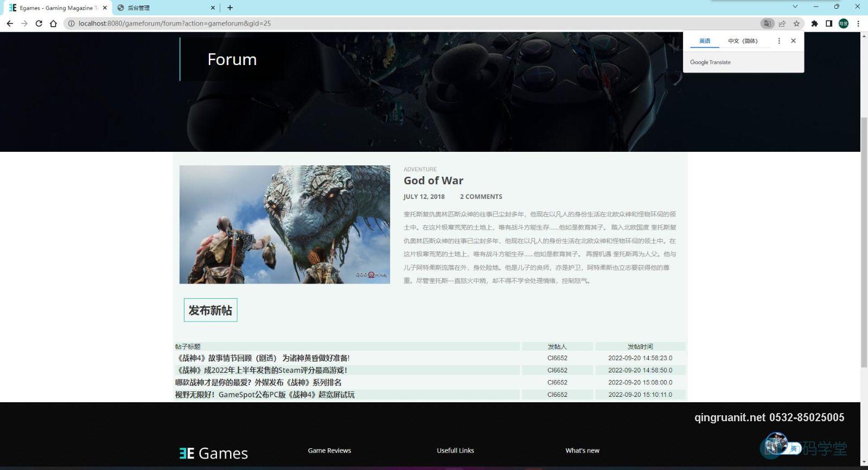Screen dimensions: 868x470
Task: Open post 哪款战神才是你的最爱
Action: tap(258, 382)
